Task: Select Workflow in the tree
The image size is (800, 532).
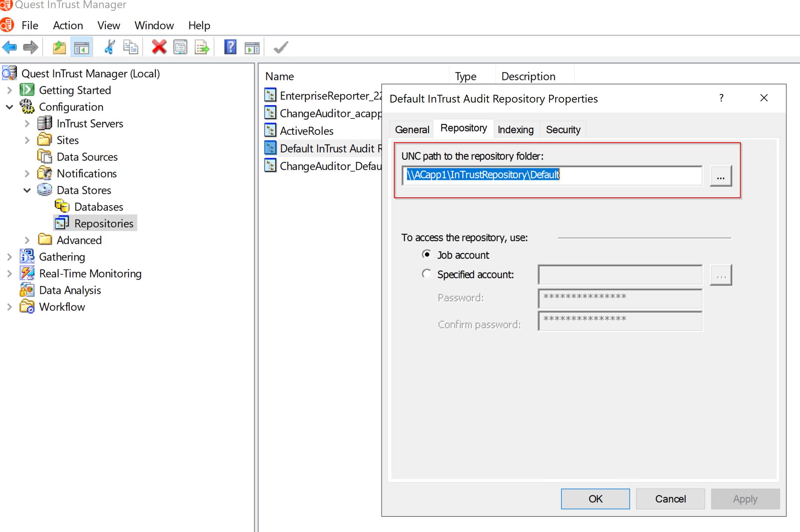Action: pyautogui.click(x=62, y=307)
